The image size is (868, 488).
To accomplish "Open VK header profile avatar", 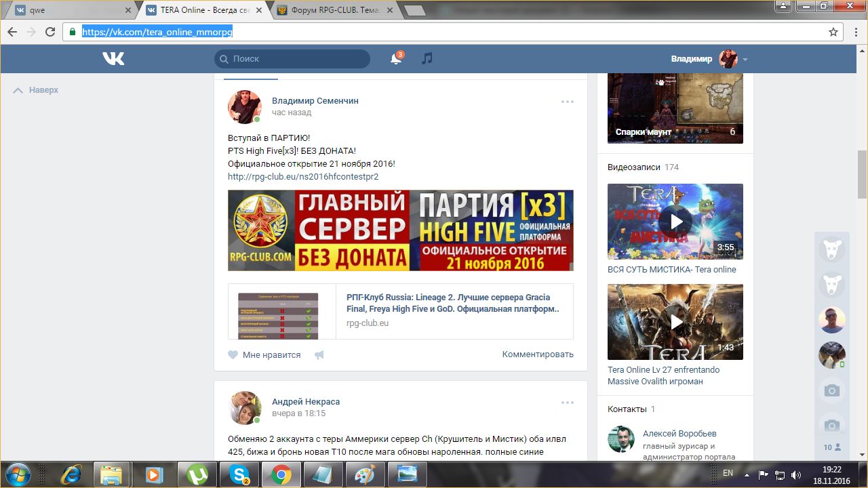I will (x=728, y=59).
